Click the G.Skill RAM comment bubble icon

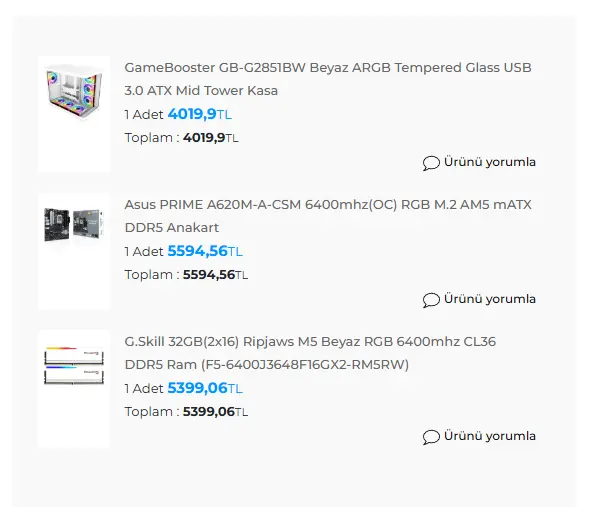tap(431, 437)
